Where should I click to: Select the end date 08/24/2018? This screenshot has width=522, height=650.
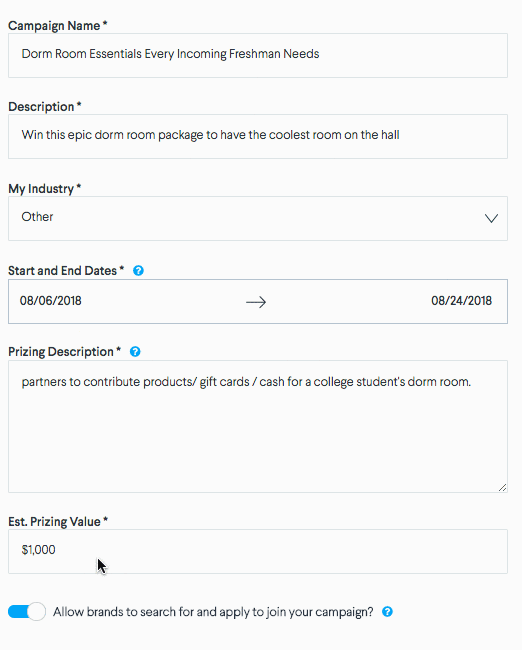click(461, 301)
